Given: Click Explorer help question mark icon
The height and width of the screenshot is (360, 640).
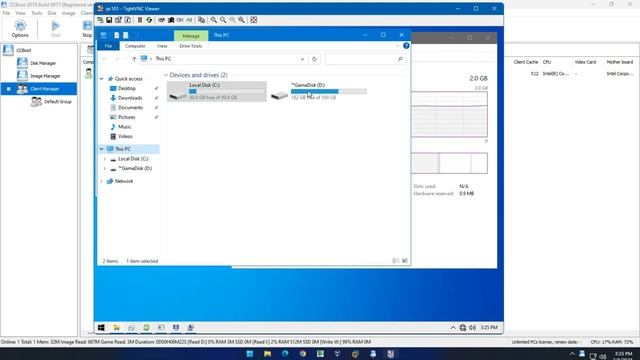Looking at the screenshot, I should point(406,46).
